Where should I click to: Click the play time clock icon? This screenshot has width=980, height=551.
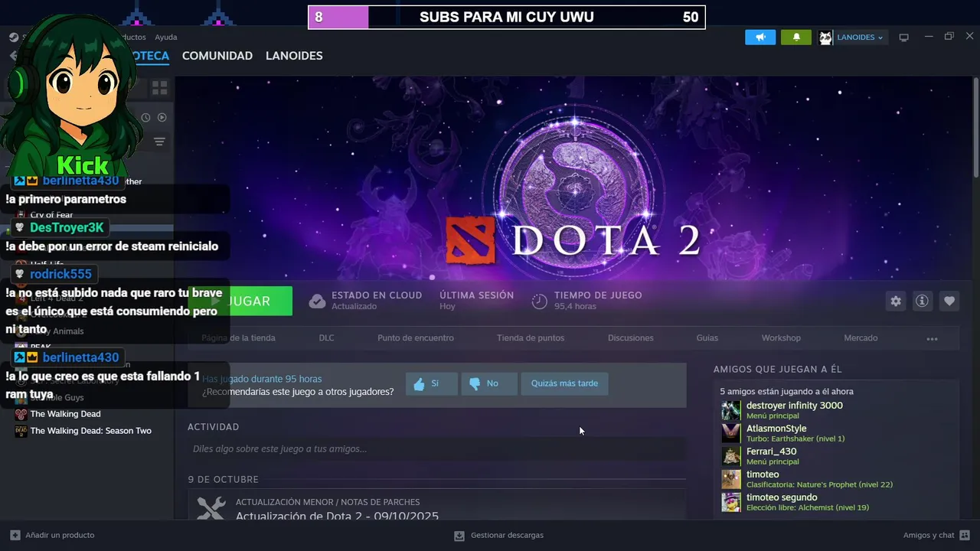click(x=540, y=302)
